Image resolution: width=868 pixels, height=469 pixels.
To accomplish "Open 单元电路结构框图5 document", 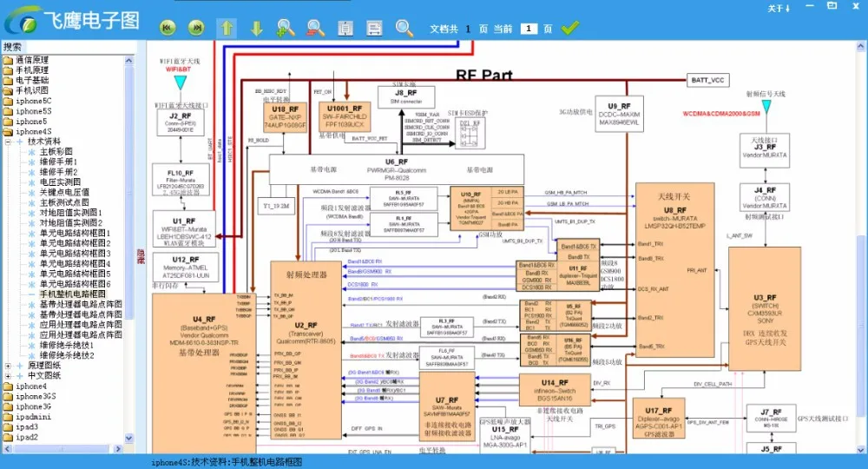I will [75, 274].
